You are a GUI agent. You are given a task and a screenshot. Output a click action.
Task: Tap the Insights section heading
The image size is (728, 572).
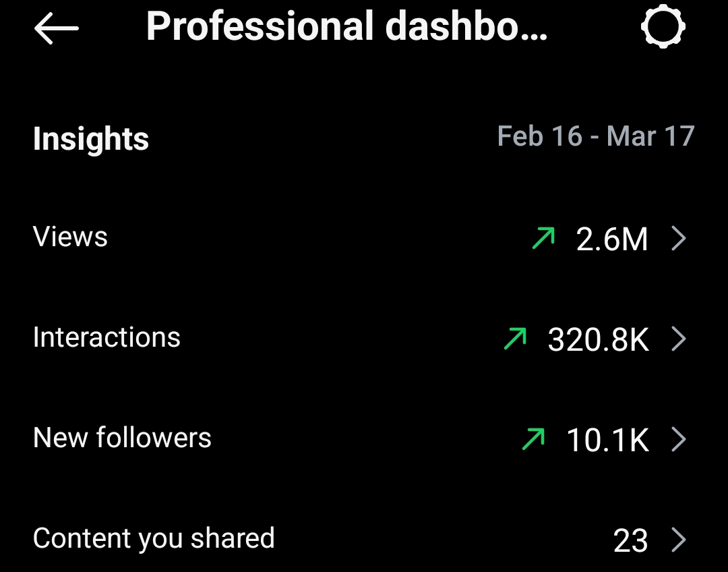(91, 139)
